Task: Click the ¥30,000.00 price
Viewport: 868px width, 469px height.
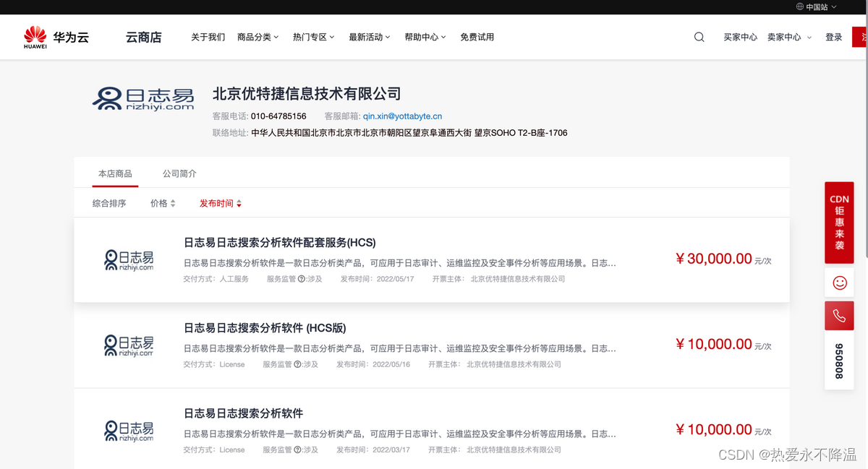Action: 714,259
